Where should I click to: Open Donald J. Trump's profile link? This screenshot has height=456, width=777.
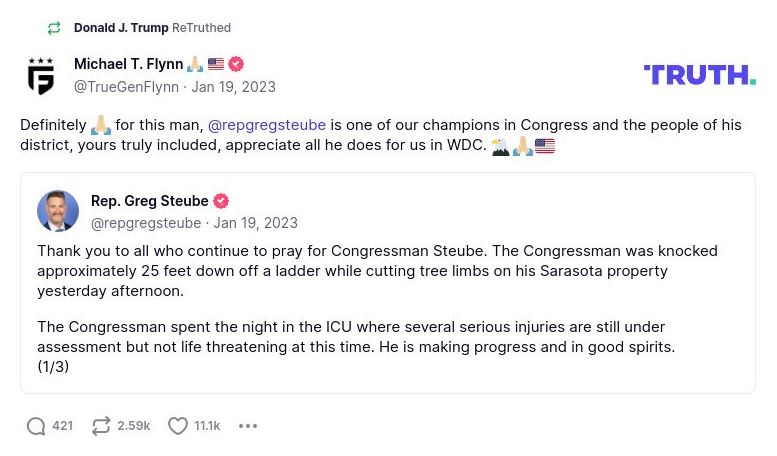121,28
